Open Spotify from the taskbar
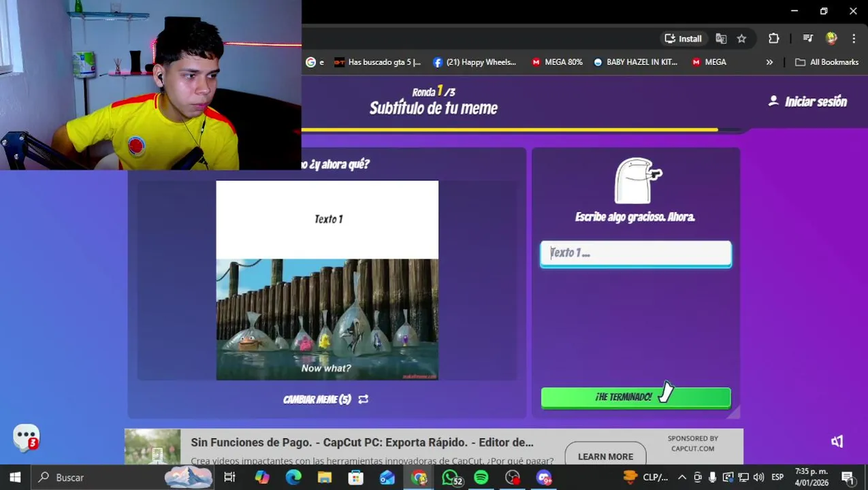The width and height of the screenshot is (868, 490). click(481, 478)
